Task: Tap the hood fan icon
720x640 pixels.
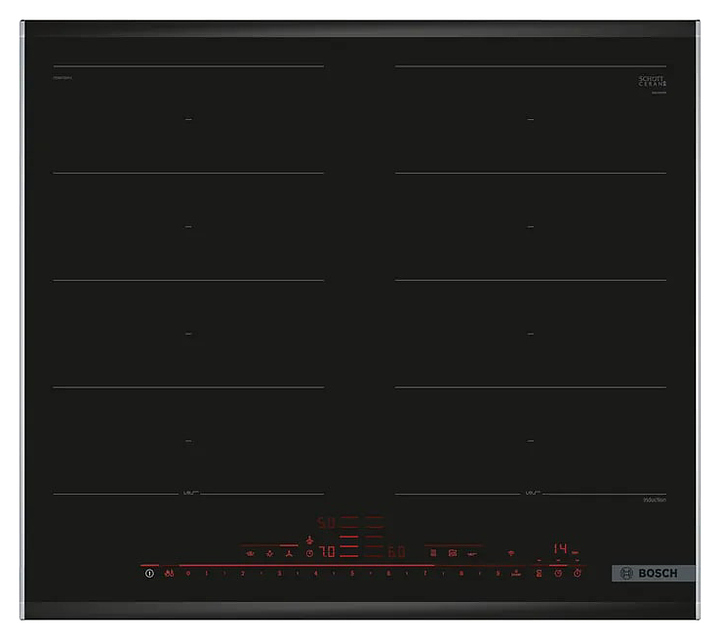Action: (x=288, y=552)
